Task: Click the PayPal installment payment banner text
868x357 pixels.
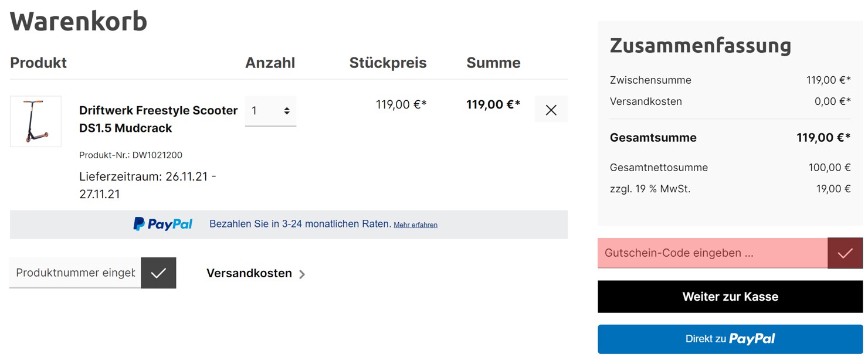Action: (x=300, y=224)
